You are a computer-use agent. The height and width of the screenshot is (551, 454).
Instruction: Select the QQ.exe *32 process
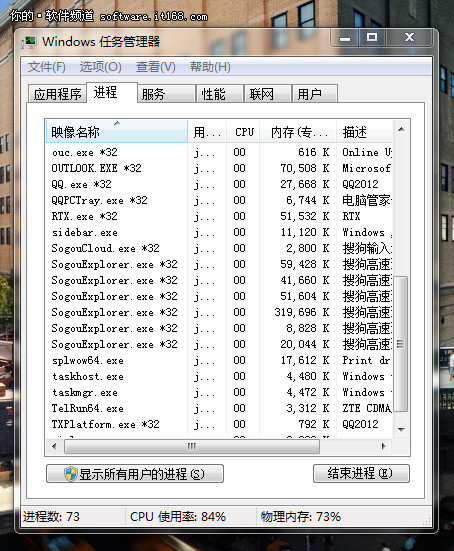pos(219,184)
